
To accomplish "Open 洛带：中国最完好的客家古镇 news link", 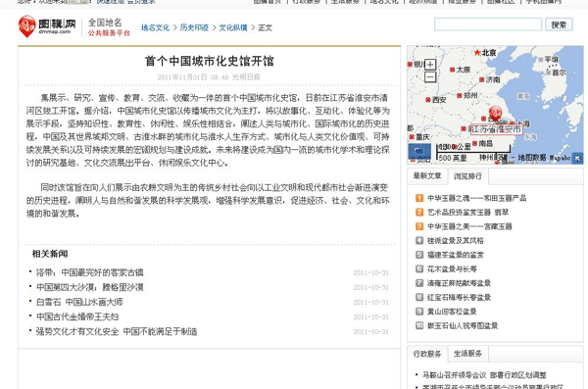I will 89,272.
